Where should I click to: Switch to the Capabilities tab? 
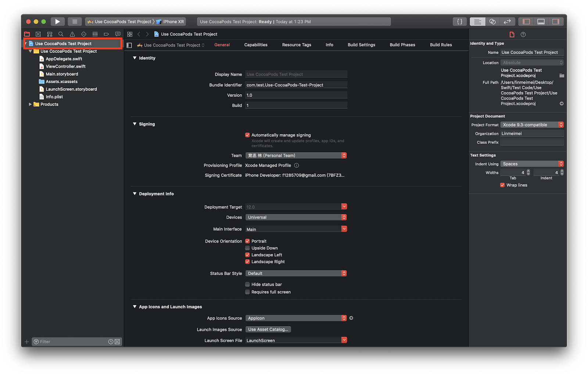point(256,45)
